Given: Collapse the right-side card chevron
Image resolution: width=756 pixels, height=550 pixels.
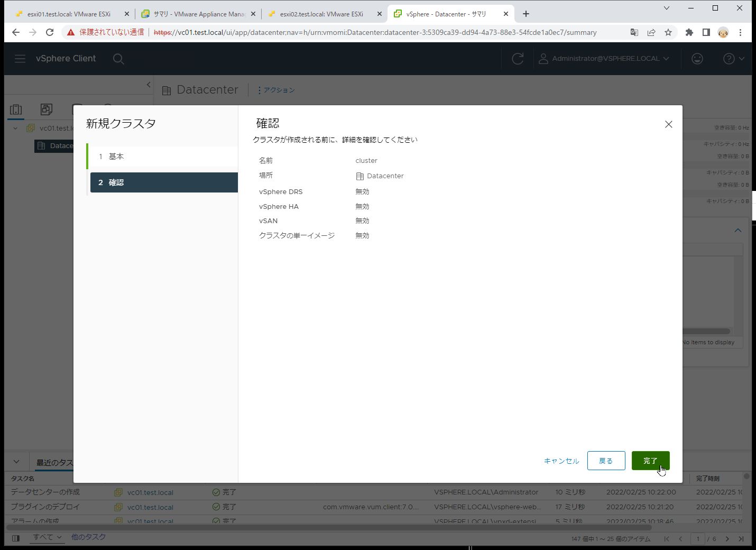Looking at the screenshot, I should pos(737,231).
